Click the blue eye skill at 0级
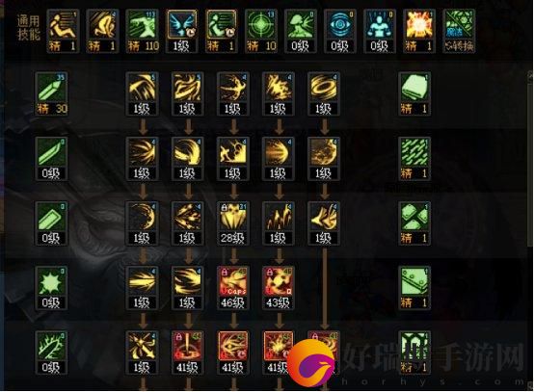Screen dimensions: 534x392 (x=340, y=32)
